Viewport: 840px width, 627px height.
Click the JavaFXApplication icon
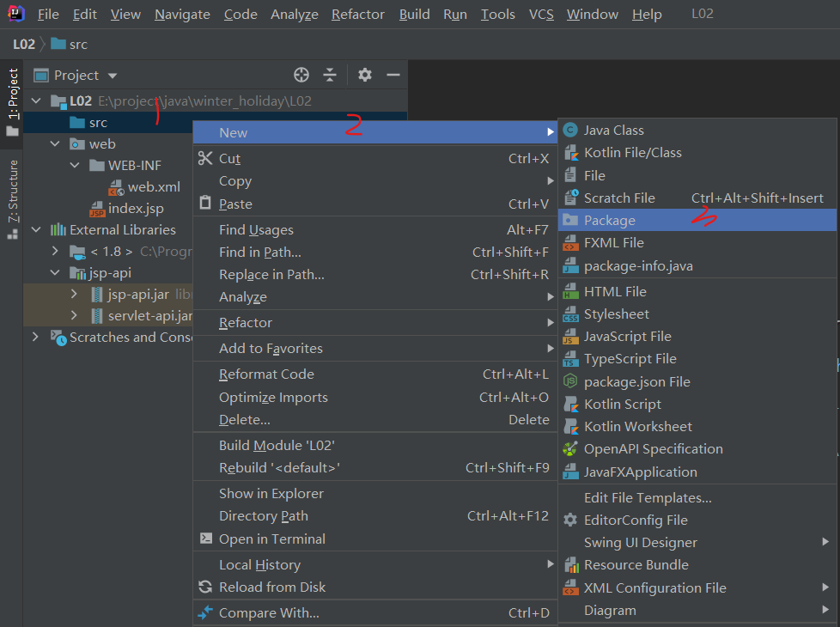tap(570, 472)
